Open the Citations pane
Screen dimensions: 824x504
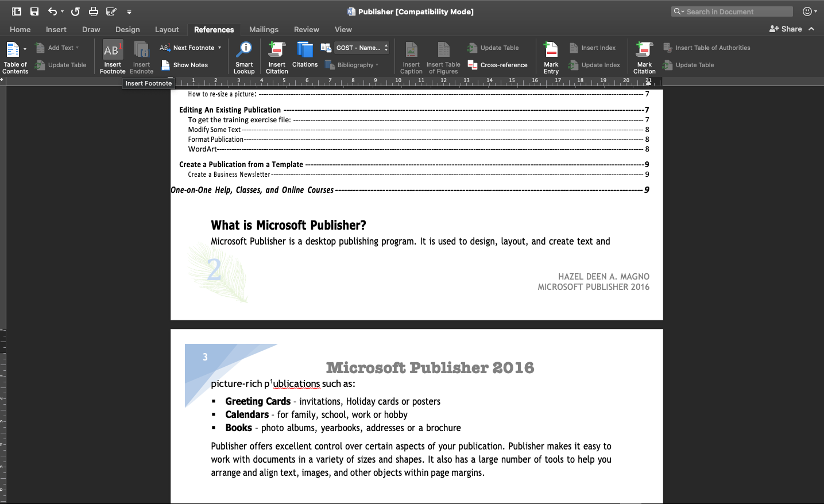click(x=305, y=55)
